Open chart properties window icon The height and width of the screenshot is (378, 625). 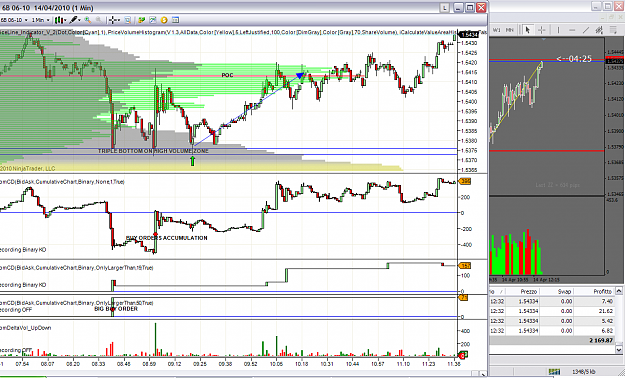point(175,20)
